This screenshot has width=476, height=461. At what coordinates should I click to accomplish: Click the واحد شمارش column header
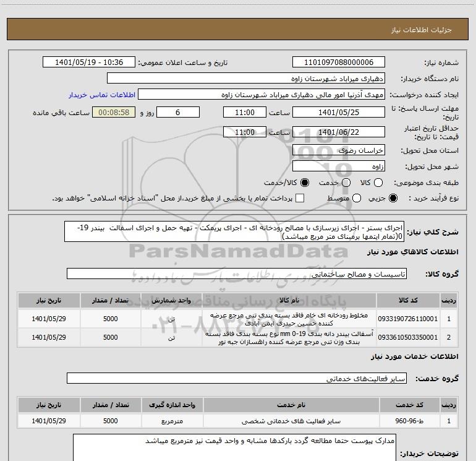171,300
